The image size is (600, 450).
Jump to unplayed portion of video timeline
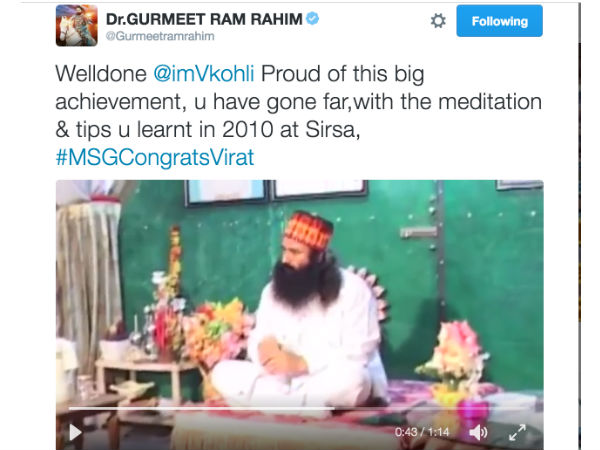(430, 409)
